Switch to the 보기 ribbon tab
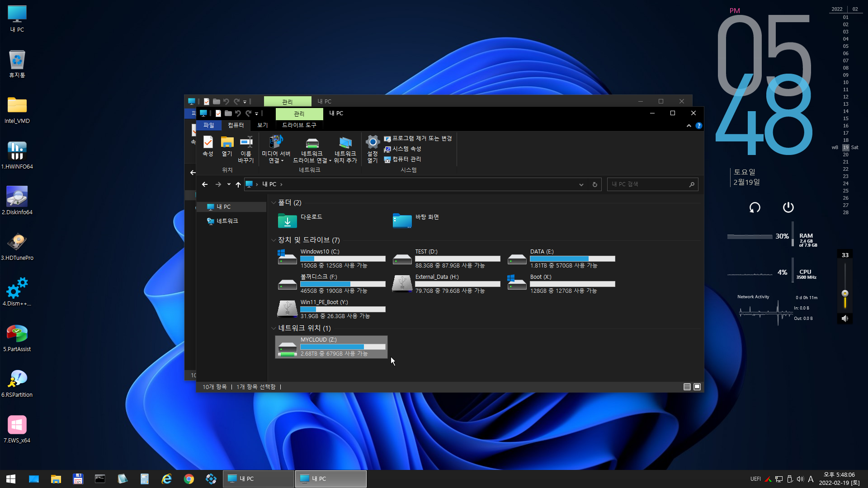 tap(263, 125)
